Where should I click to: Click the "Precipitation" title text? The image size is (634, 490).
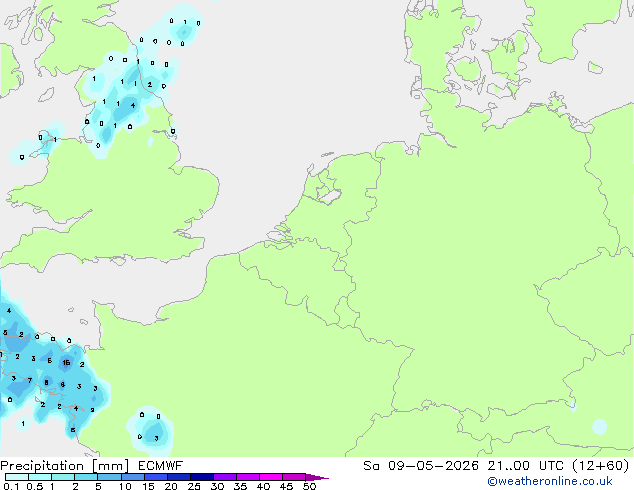pyautogui.click(x=42, y=466)
